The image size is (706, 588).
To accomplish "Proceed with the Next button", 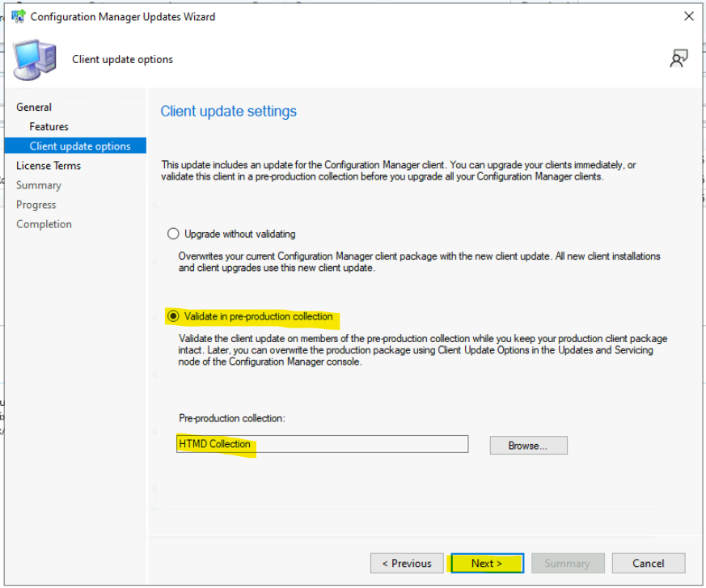I will click(487, 563).
